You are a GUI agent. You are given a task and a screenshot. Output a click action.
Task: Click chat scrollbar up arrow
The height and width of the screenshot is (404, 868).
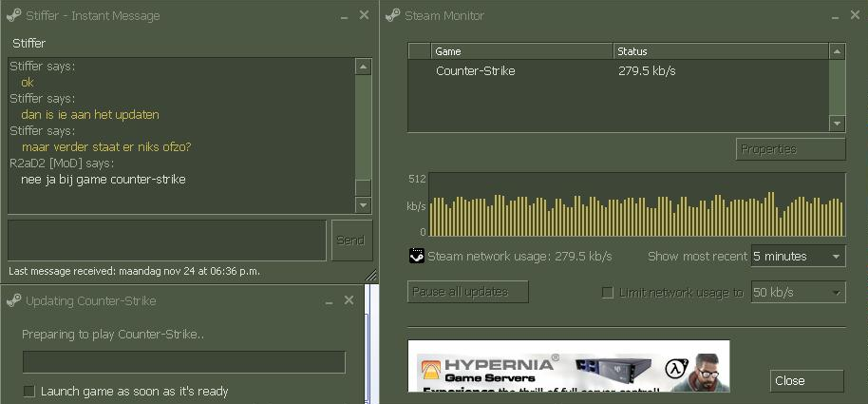363,67
